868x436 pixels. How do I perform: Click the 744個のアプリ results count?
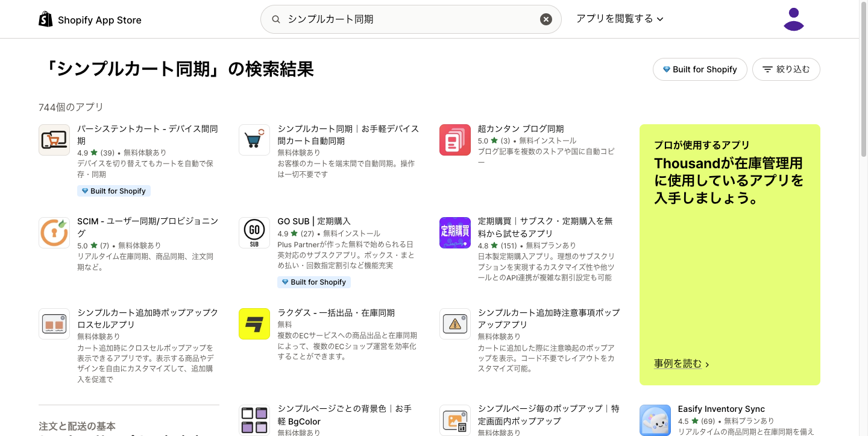point(71,107)
